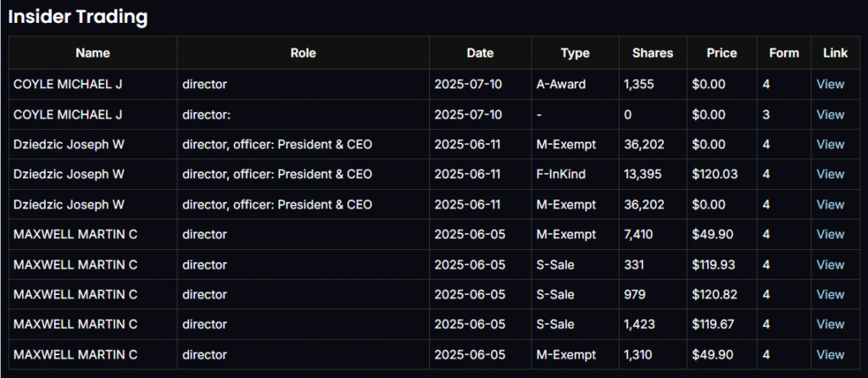Select the Shares column header
Image resolution: width=868 pixels, height=378 pixels.
tap(653, 53)
